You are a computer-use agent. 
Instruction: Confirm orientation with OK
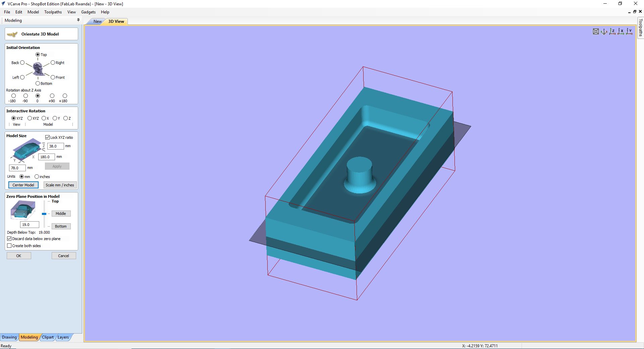[x=19, y=256]
